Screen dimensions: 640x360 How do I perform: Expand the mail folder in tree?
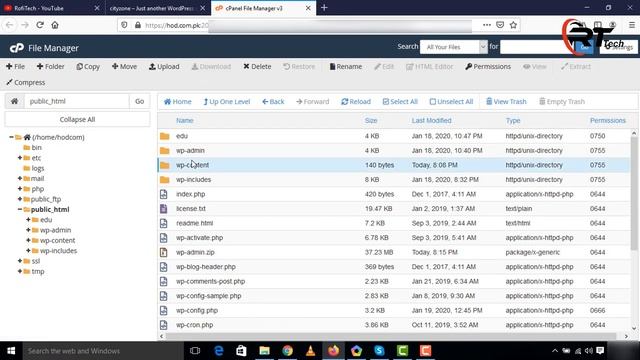pyautogui.click(x=20, y=178)
